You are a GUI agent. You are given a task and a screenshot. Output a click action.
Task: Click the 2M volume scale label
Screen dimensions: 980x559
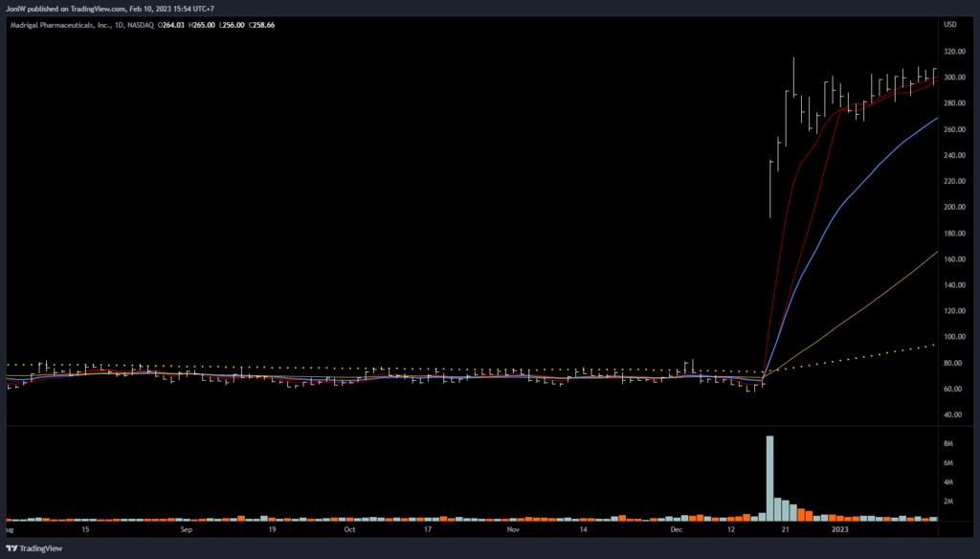[x=948, y=501]
